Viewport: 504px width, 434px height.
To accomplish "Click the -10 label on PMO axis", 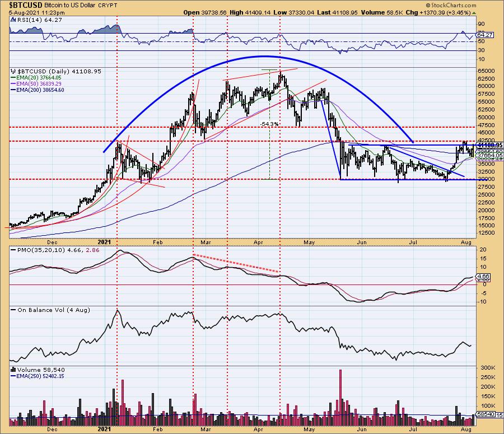I will point(483,302).
